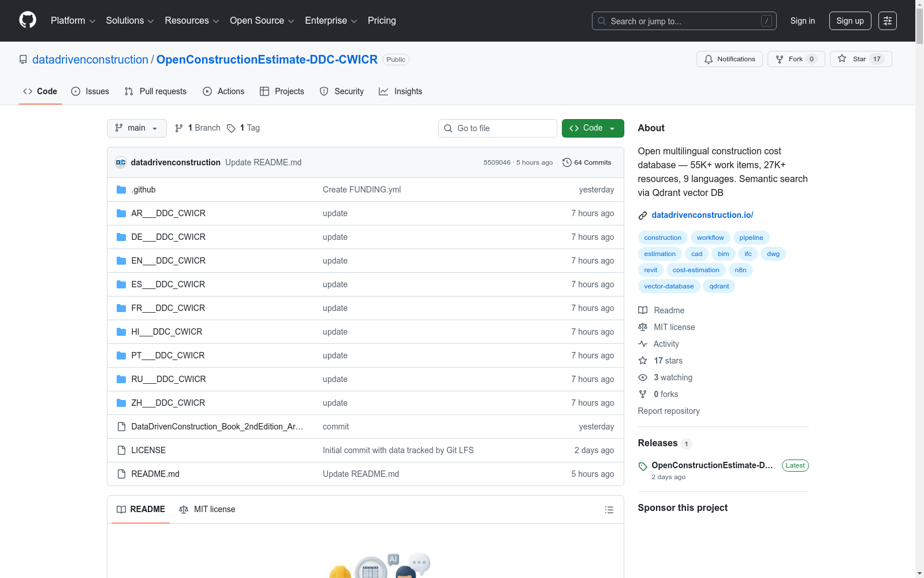The image size is (924, 578).
Task: Click the link icon next to datadrivenconstruction.io
Action: [x=643, y=216]
